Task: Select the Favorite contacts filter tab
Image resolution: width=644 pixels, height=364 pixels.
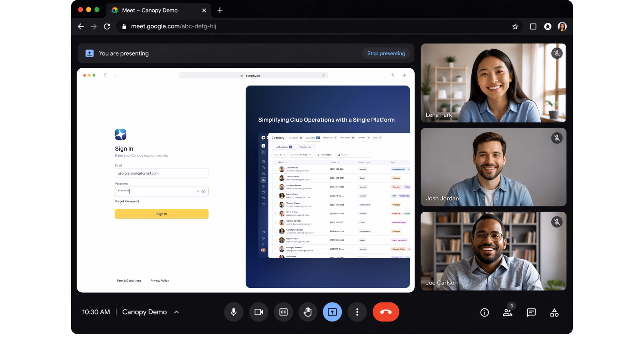Action: (306, 147)
